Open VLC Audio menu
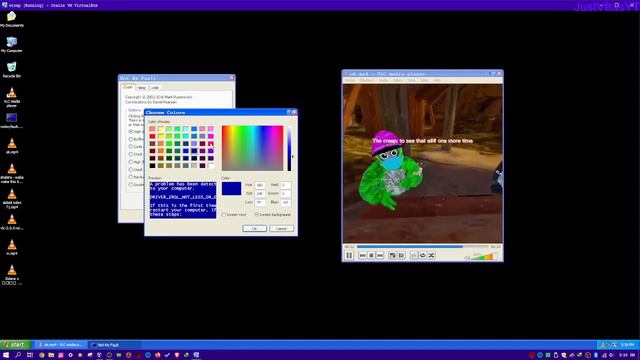The width and height of the screenshot is (640, 360). pos(384,80)
